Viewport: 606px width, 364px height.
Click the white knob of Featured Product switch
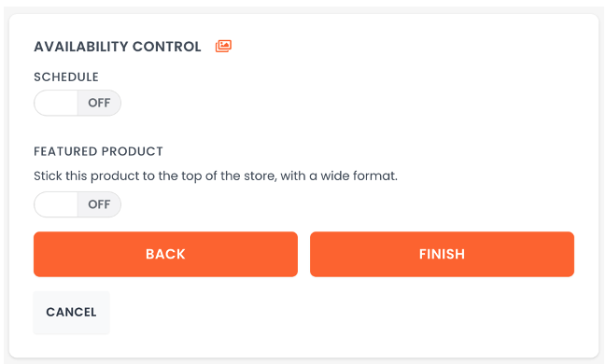pos(56,204)
